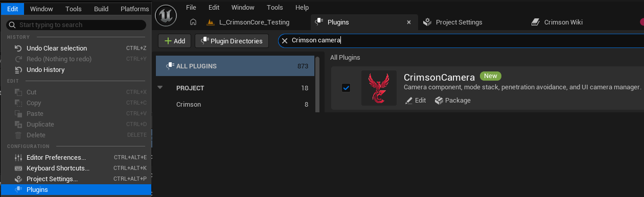Click Keyboard Shortcuts keyboard icon
This screenshot has height=197, width=644.
tap(18, 168)
